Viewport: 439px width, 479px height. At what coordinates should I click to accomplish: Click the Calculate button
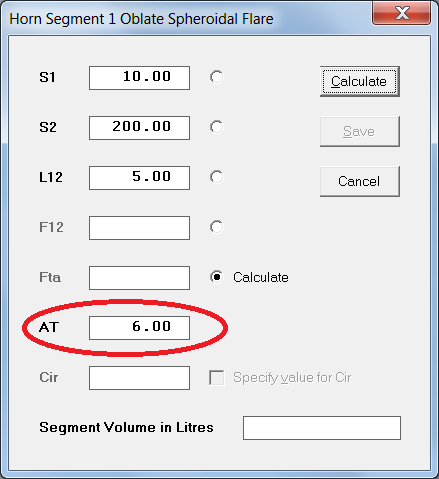(360, 81)
